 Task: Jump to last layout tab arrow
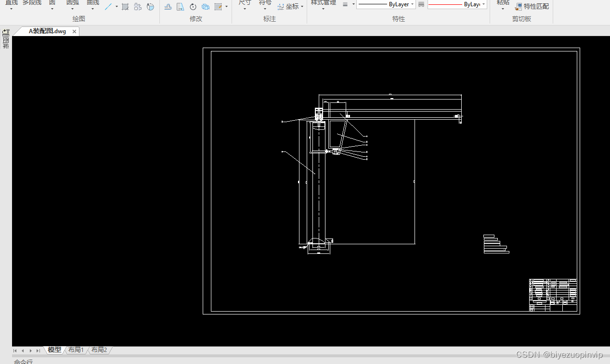(38, 351)
